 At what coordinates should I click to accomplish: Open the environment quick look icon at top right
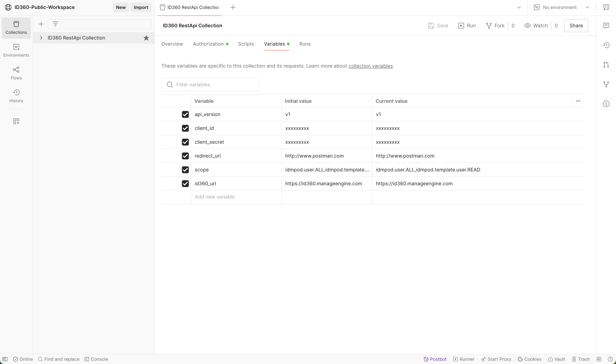[x=606, y=7]
